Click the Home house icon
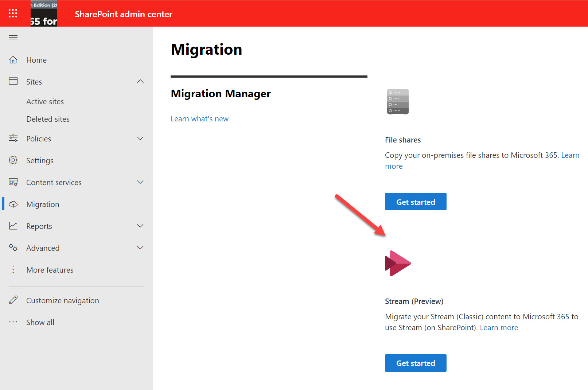The height and width of the screenshot is (390, 588). 13,60
